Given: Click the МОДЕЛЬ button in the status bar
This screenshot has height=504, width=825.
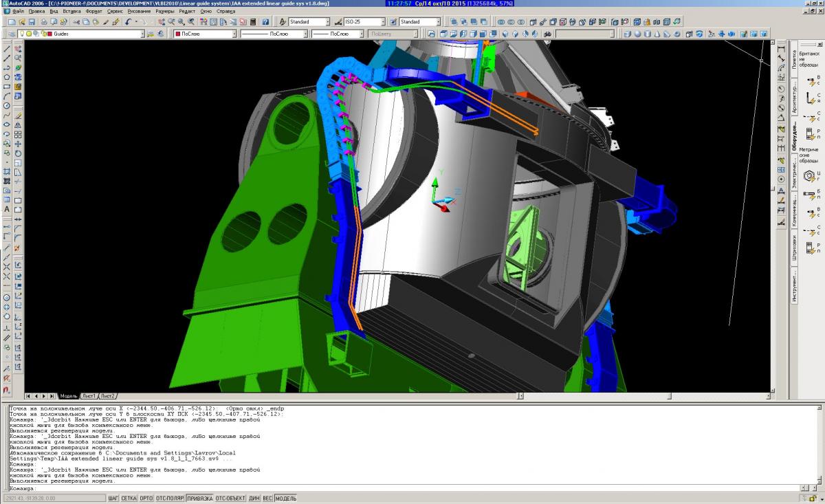Looking at the screenshot, I should tap(286, 498).
